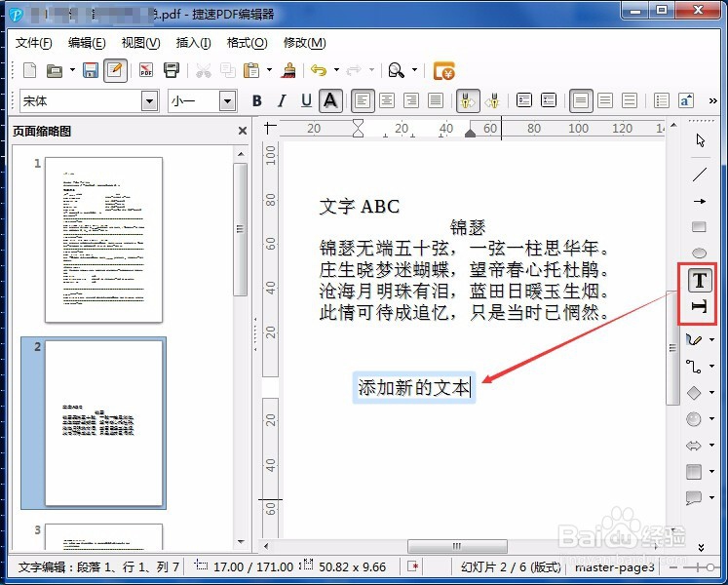The width and height of the screenshot is (728, 585).
Task: Align text right
Action: (411, 100)
